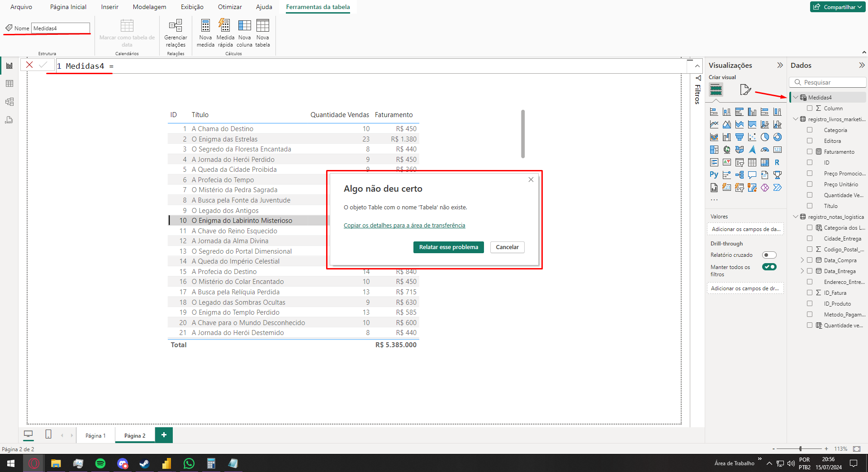Image resolution: width=868 pixels, height=472 pixels.
Task: Select the funnel visual
Action: 739,137
